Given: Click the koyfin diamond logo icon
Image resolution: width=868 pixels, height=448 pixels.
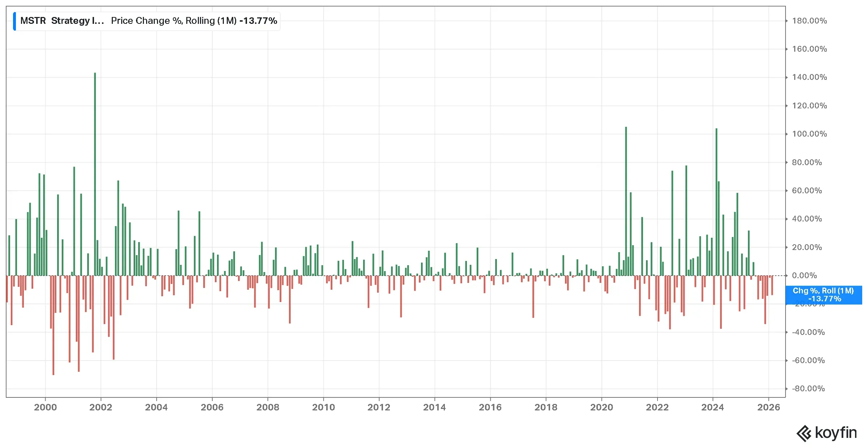Looking at the screenshot, I should click(804, 433).
